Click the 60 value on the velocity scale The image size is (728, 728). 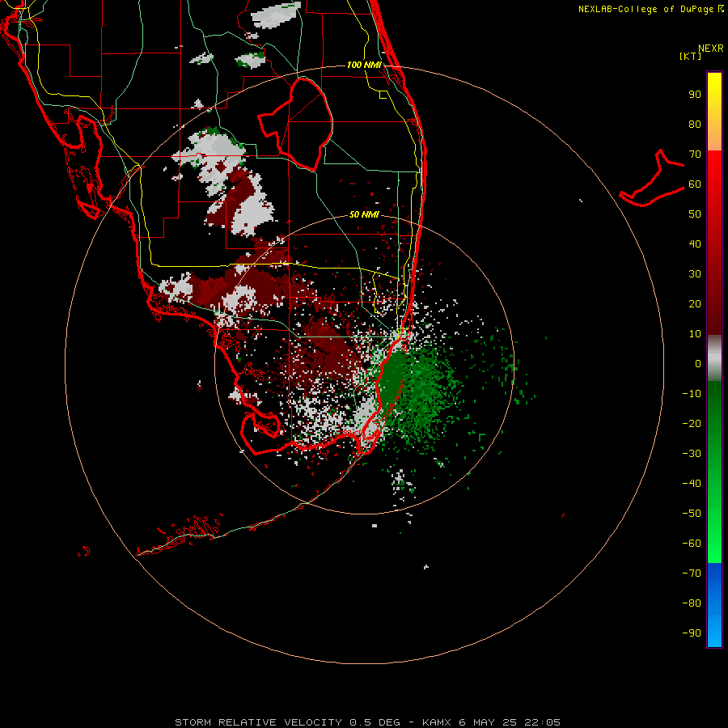click(x=695, y=184)
